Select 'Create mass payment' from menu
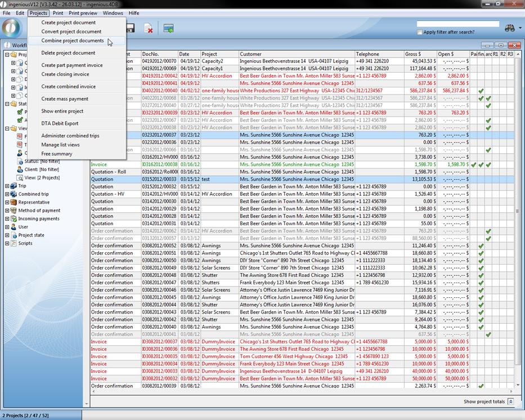The height and width of the screenshot is (420, 525). (65, 99)
